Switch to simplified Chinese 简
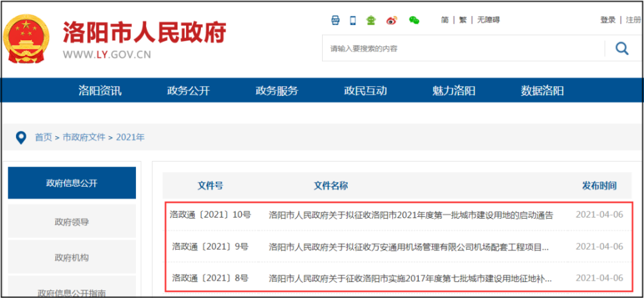 click(x=445, y=20)
